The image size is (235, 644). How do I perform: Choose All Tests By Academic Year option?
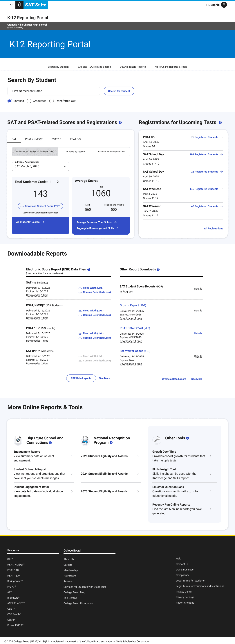(x=111, y=152)
